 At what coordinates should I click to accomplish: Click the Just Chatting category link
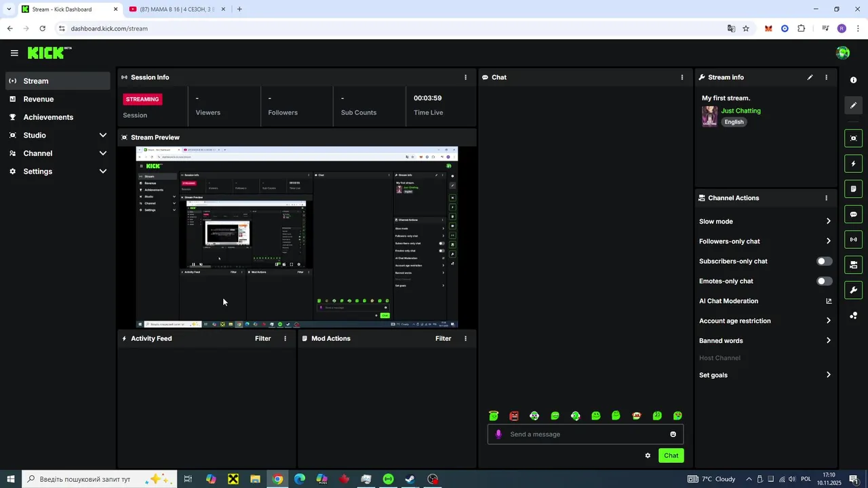click(741, 110)
